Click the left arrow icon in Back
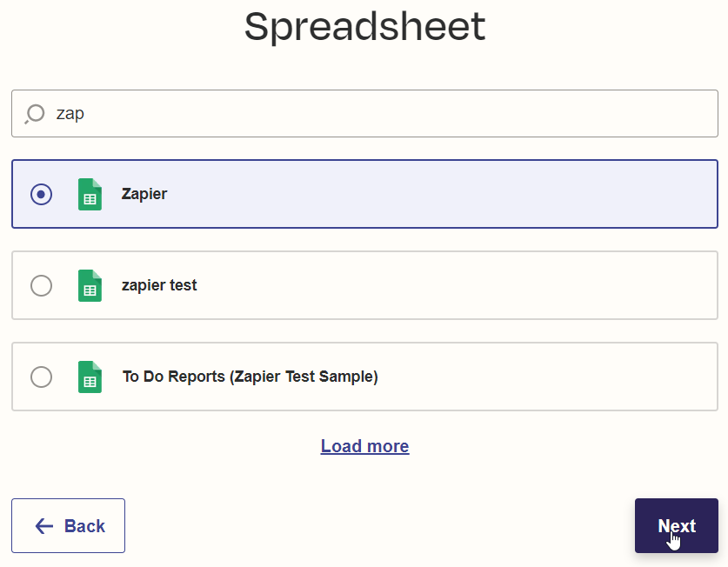Screen dimensions: 728x567 [44, 526]
